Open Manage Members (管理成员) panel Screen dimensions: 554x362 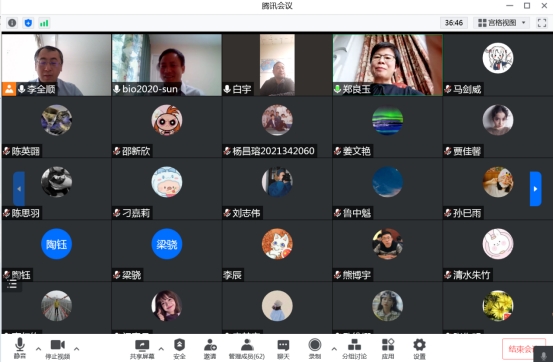click(247, 349)
